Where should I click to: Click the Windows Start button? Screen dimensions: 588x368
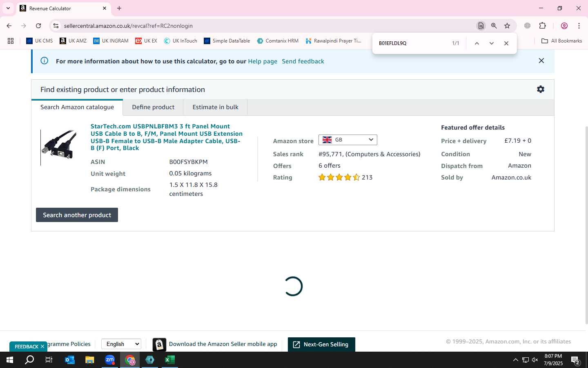(10, 360)
